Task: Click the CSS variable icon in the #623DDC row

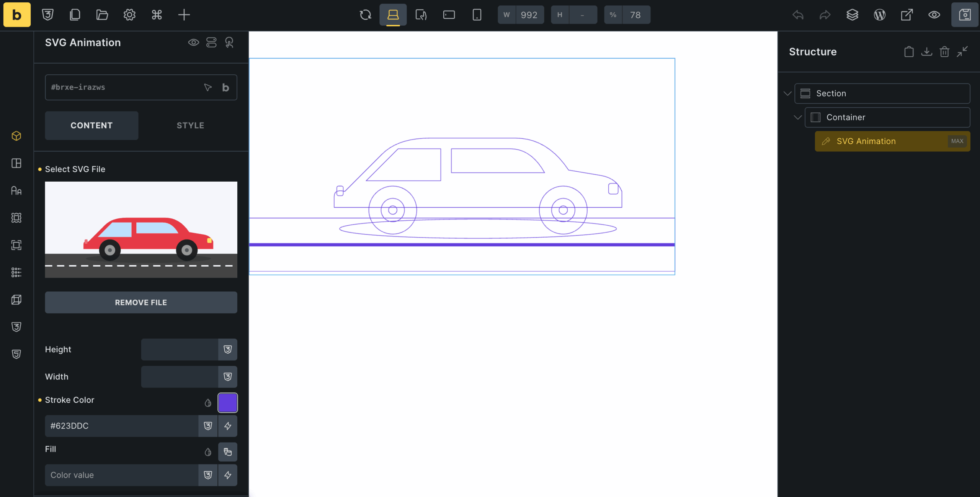Action: click(x=208, y=426)
